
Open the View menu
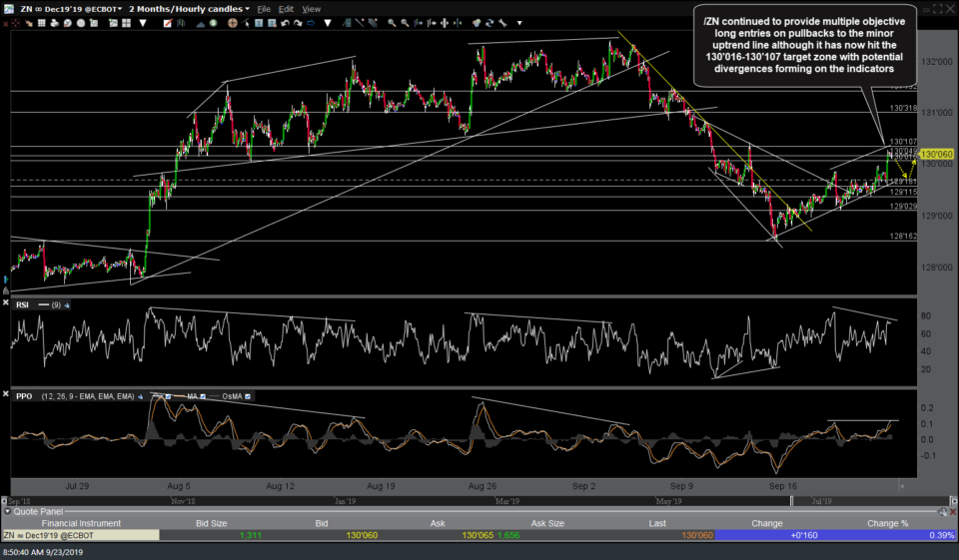pyautogui.click(x=312, y=9)
